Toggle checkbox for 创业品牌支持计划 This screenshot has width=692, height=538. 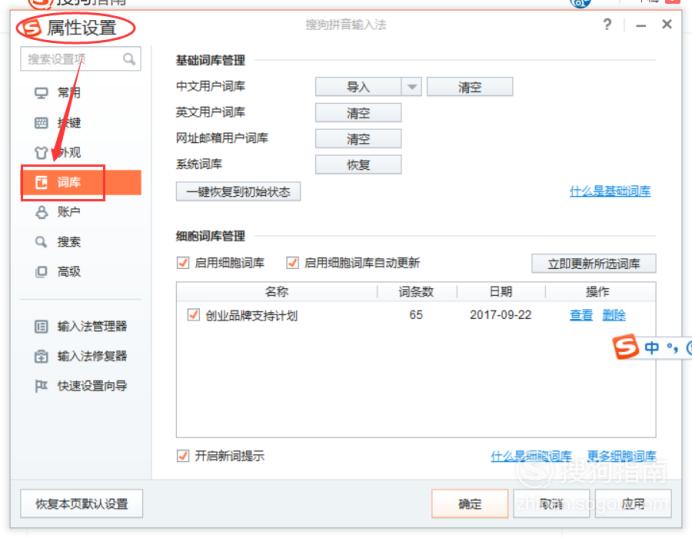coord(193,315)
